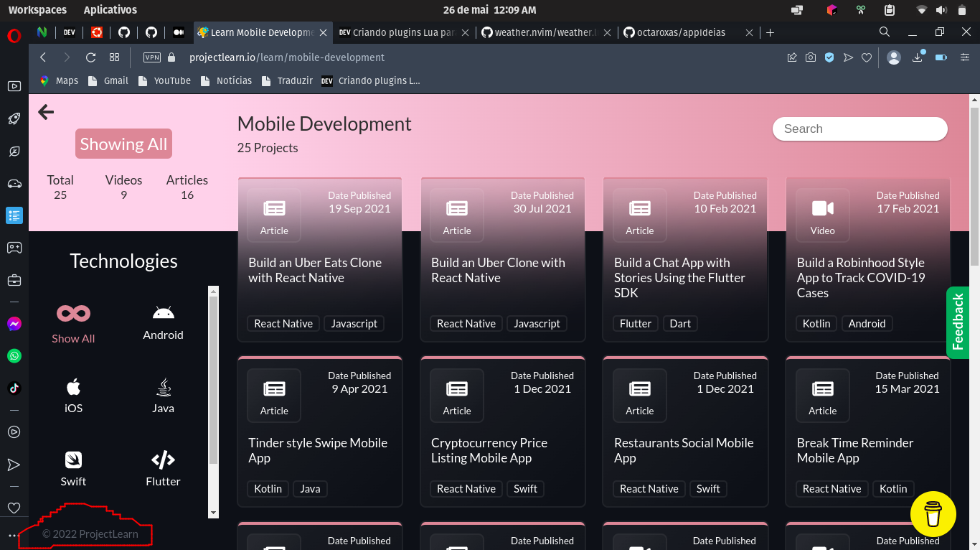Add page to bookmarks via heart icon
This screenshot has width=980, height=550.
(866, 57)
